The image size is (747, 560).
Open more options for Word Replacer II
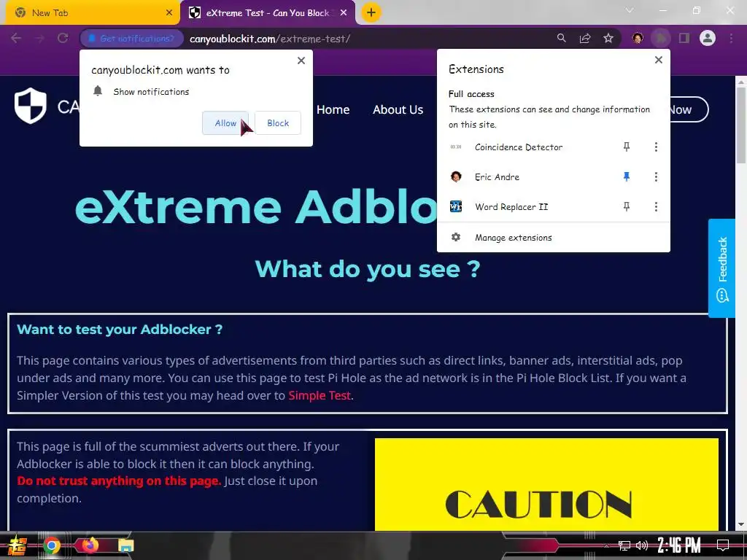656,206
